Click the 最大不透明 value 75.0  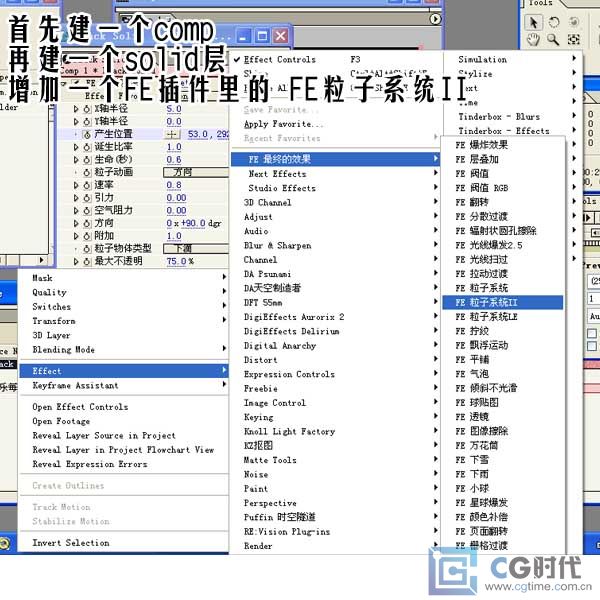[176, 261]
